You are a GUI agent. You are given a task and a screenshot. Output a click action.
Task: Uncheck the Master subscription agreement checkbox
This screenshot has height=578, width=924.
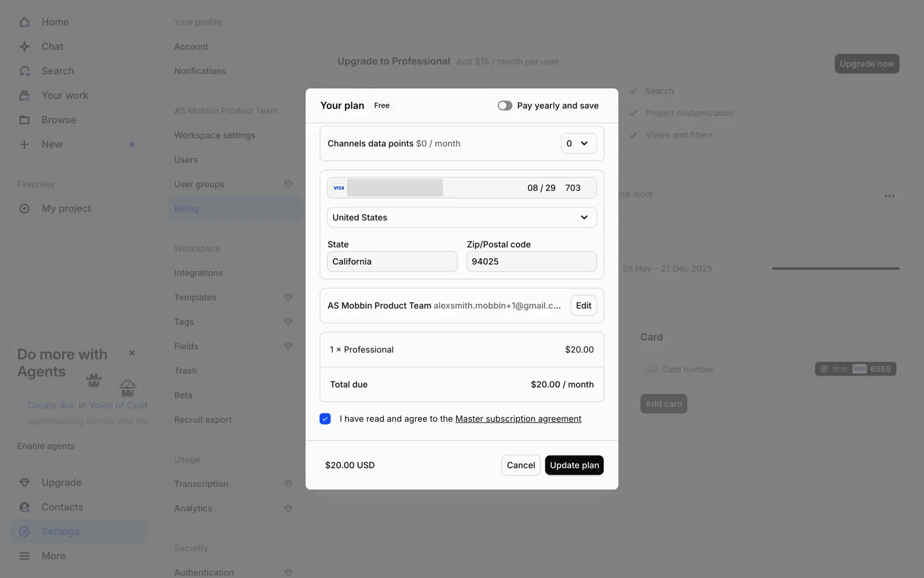point(325,419)
